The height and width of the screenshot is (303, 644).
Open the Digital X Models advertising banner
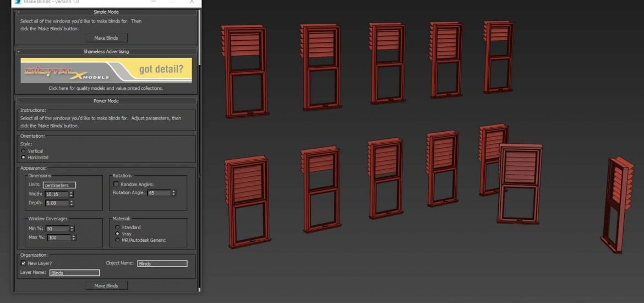coord(106,70)
